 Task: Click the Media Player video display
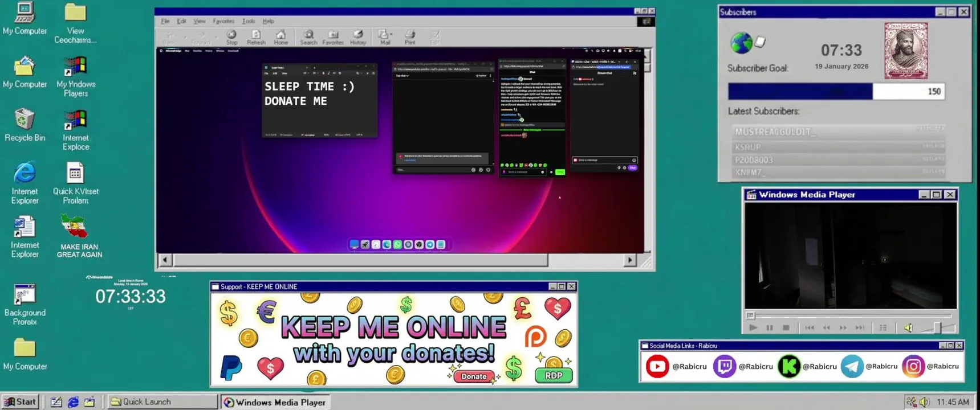[x=850, y=256]
